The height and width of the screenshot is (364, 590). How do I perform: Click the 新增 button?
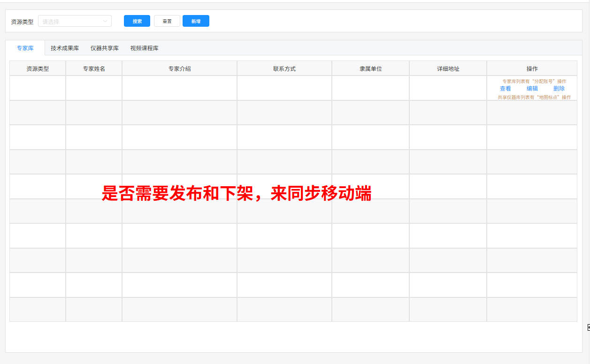coord(196,21)
